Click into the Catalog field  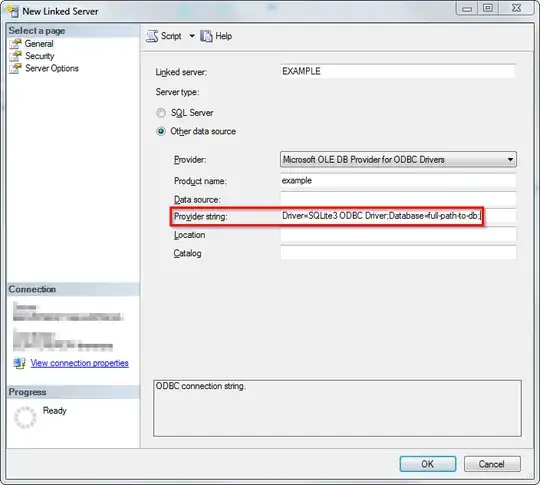(398, 253)
